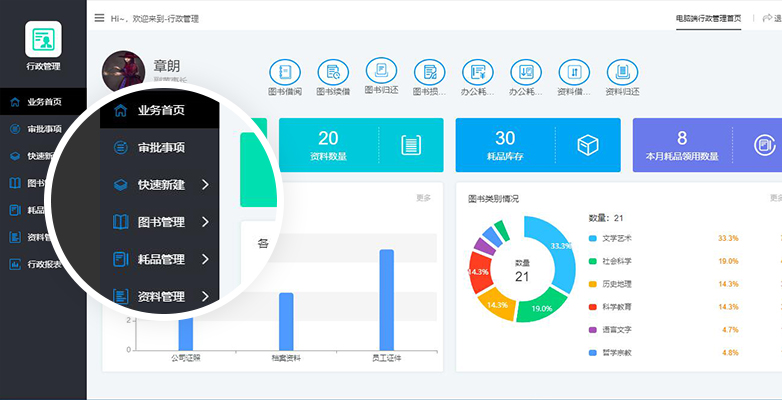Viewport: 782px width, 400px height.
Task: Click the 图书借阅 quick action icon
Action: pos(285,72)
